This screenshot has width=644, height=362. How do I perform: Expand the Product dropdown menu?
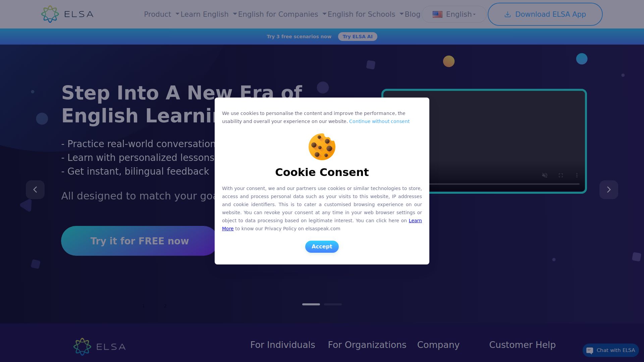pyautogui.click(x=162, y=14)
